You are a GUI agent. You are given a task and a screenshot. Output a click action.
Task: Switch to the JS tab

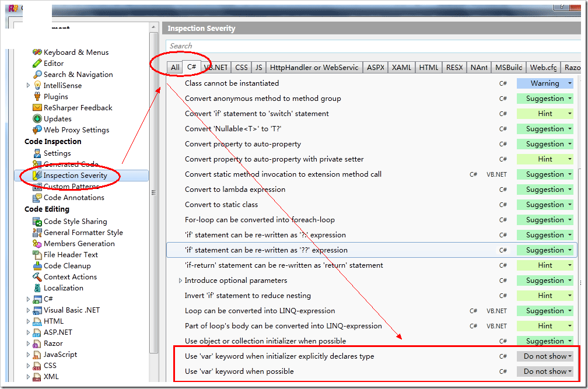pos(259,68)
